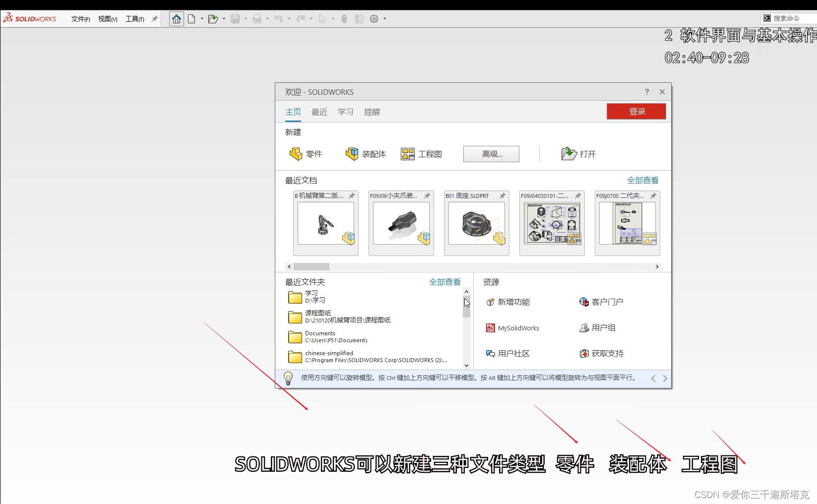
Task: Click the 打开 open icon in dialog
Action: (578, 154)
